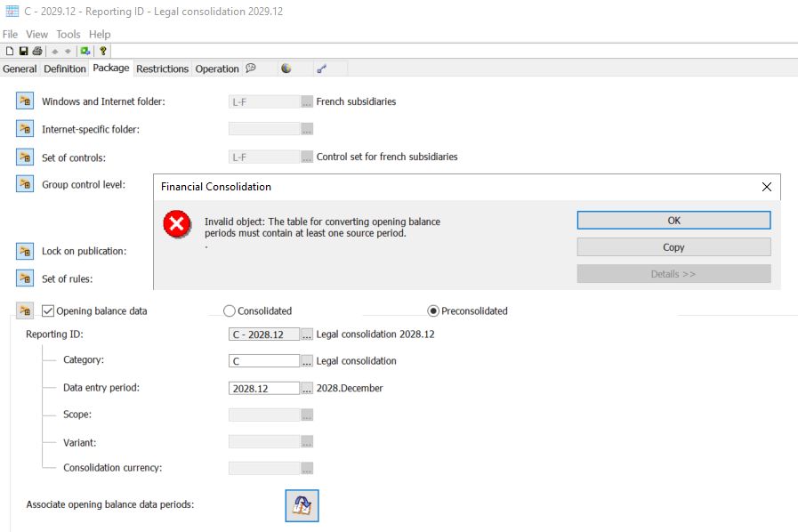Open browse button next to Category field
Image resolution: width=798 pixels, height=532 pixels.
coord(306,361)
